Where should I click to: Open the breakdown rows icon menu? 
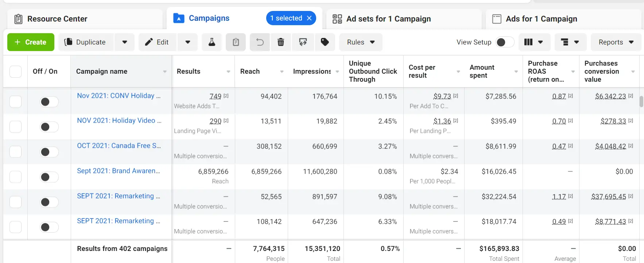pyautogui.click(x=570, y=42)
